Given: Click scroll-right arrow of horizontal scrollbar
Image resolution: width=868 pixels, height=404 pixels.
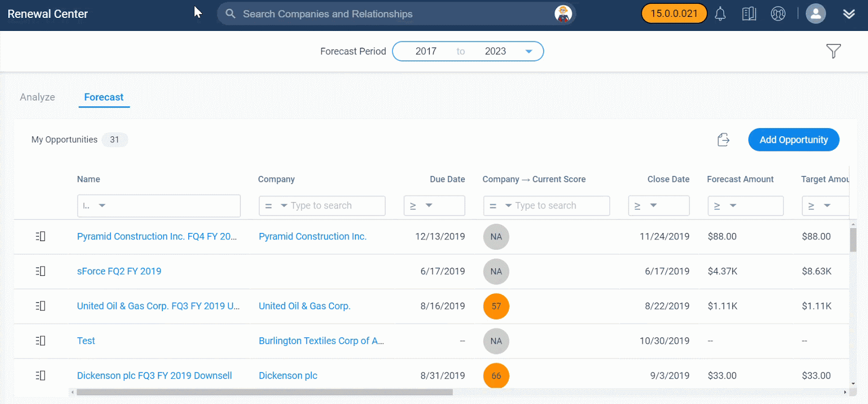Looking at the screenshot, I should coord(845,392).
